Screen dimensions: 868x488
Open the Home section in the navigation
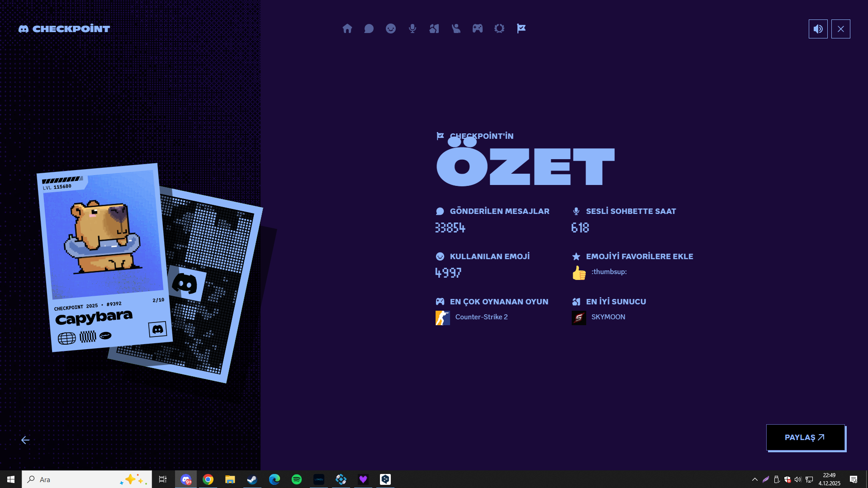347,28
